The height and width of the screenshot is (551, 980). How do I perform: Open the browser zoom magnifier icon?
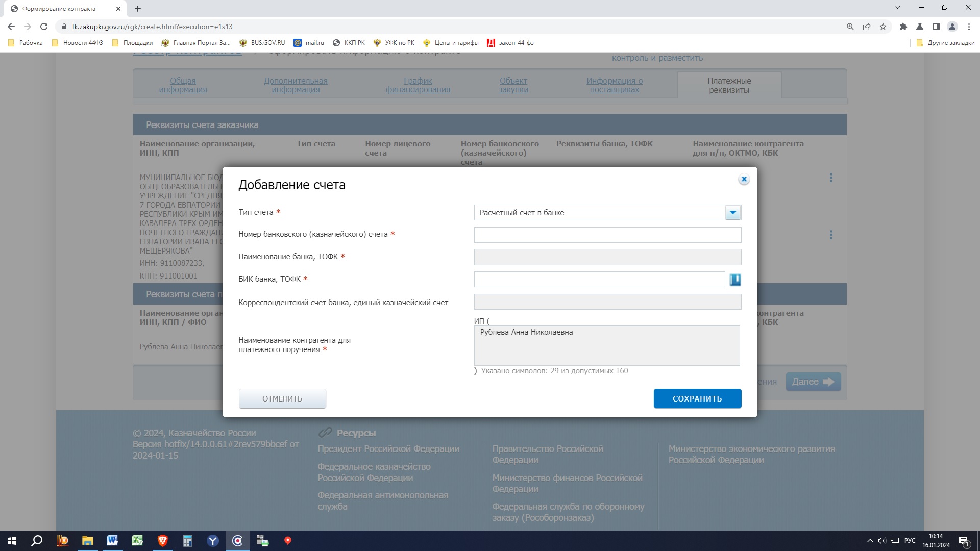pos(850,27)
